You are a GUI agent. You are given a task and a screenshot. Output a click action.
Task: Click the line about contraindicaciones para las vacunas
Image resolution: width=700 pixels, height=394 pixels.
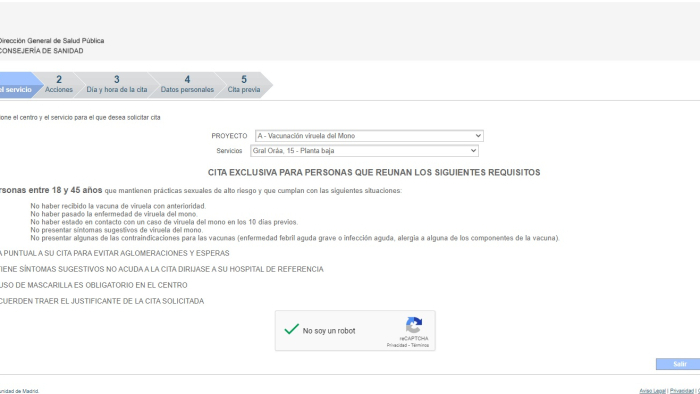point(295,238)
